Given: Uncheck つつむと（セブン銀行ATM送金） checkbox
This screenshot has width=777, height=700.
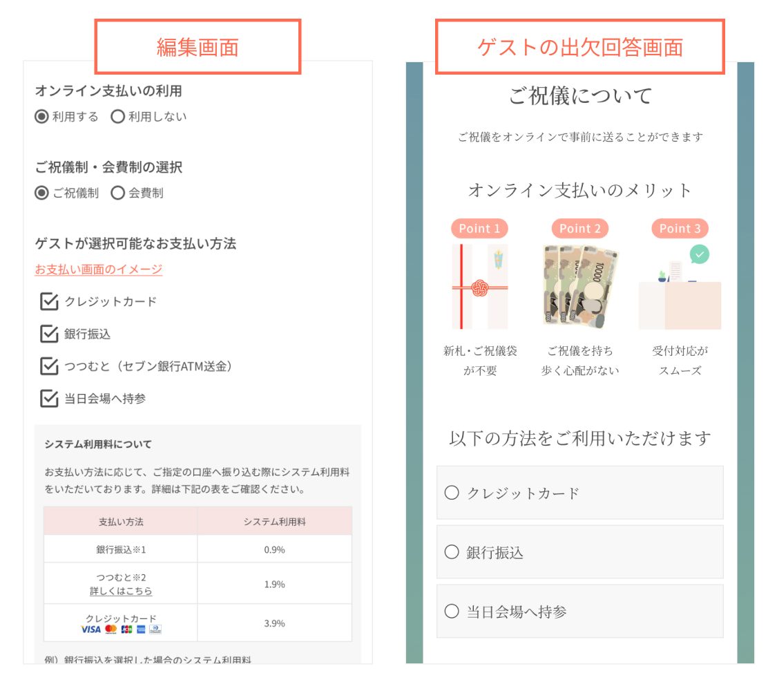Looking at the screenshot, I should click(49, 366).
